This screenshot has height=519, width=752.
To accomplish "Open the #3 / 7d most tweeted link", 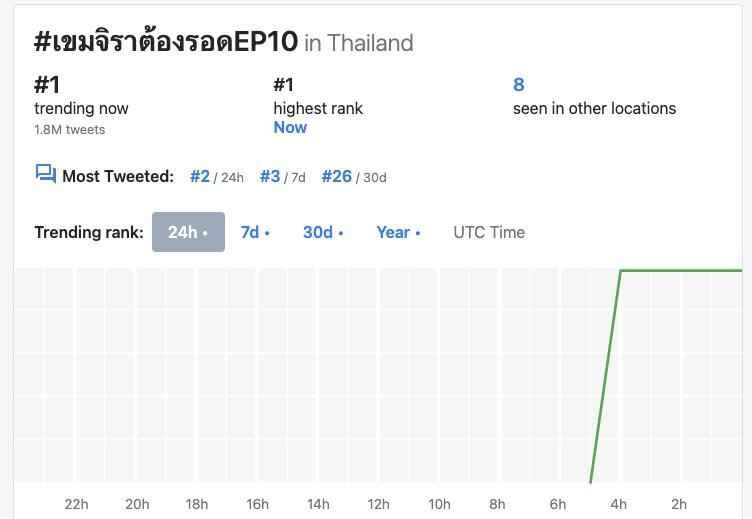I will pos(282,177).
